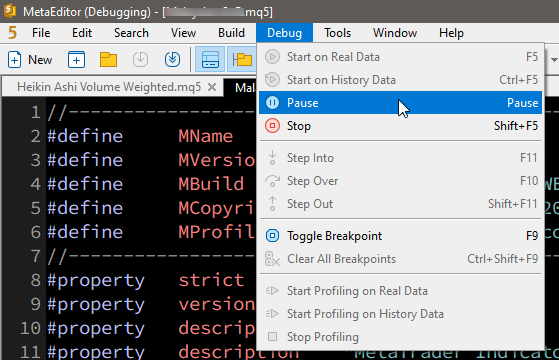Screen dimensions: 559x360
Task: Close the Heikin Ashi Volume Weighted.mq5 tab
Action: [212, 87]
